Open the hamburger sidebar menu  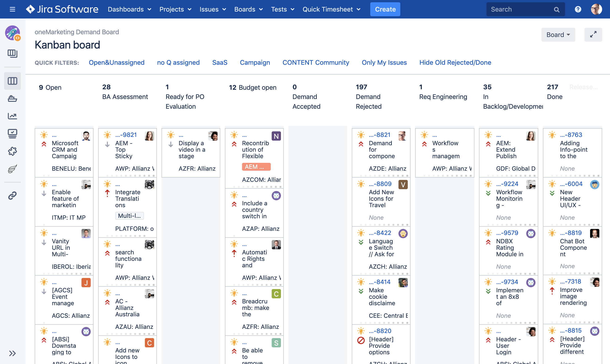point(12,9)
